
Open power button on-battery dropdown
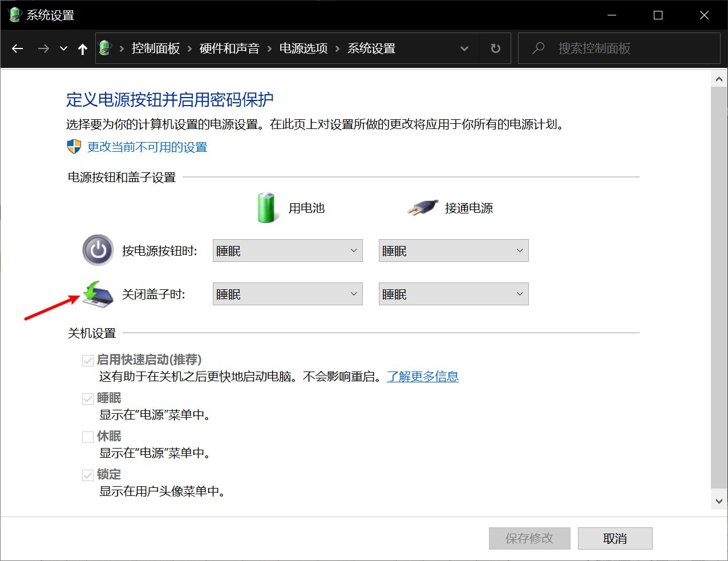[288, 251]
